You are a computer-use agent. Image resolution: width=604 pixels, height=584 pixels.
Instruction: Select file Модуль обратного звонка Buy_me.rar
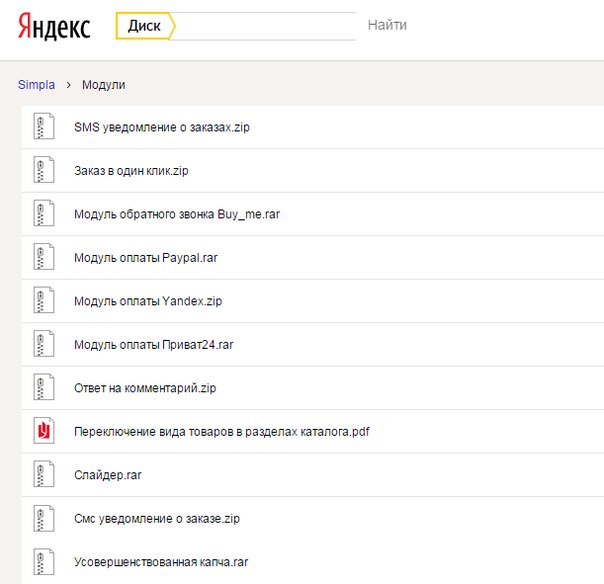[x=177, y=214]
